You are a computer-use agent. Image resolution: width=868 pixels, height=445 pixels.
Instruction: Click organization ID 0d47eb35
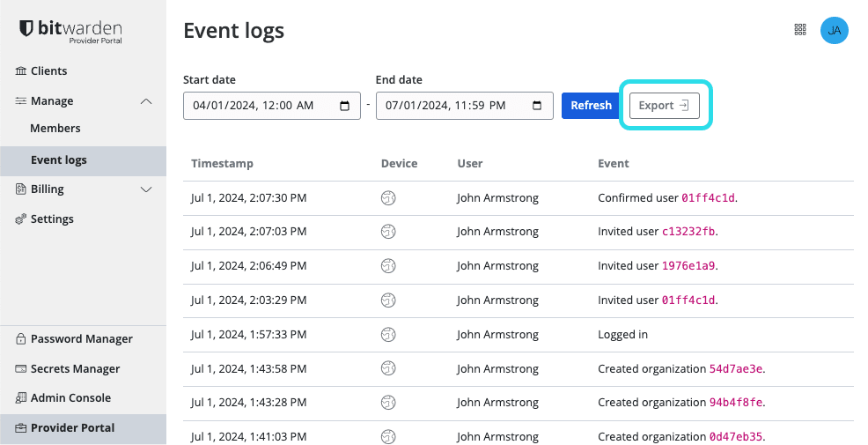[736, 437]
